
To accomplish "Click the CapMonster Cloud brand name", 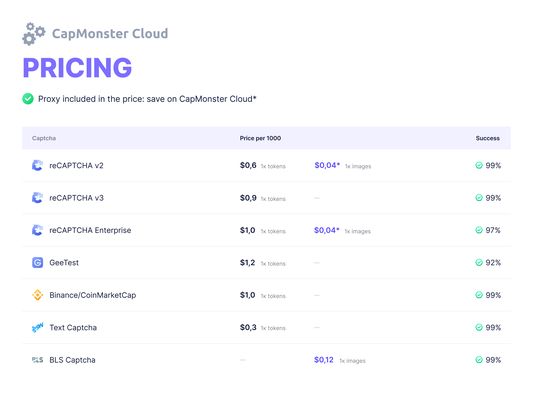I will point(110,34).
